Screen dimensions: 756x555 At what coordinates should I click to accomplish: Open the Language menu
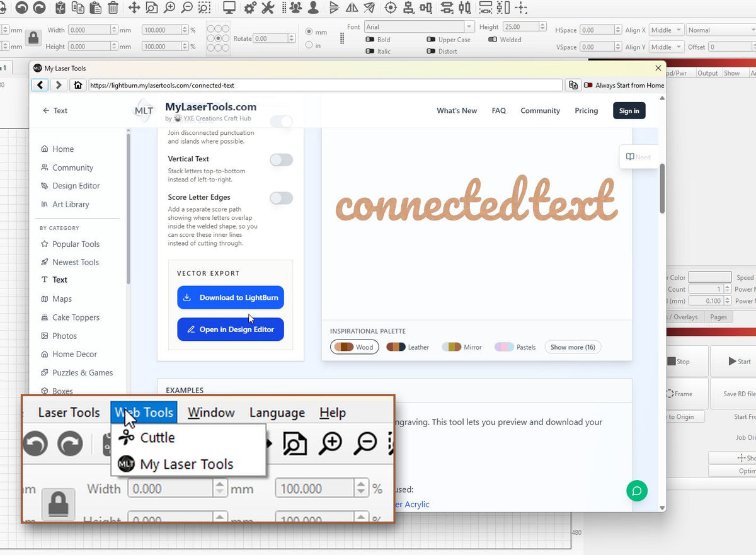[277, 413]
